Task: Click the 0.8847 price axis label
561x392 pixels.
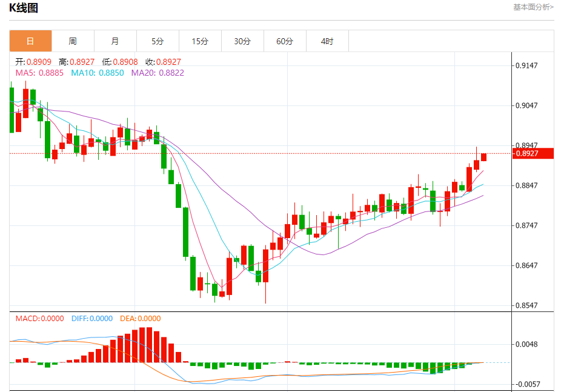Action: 526,185
